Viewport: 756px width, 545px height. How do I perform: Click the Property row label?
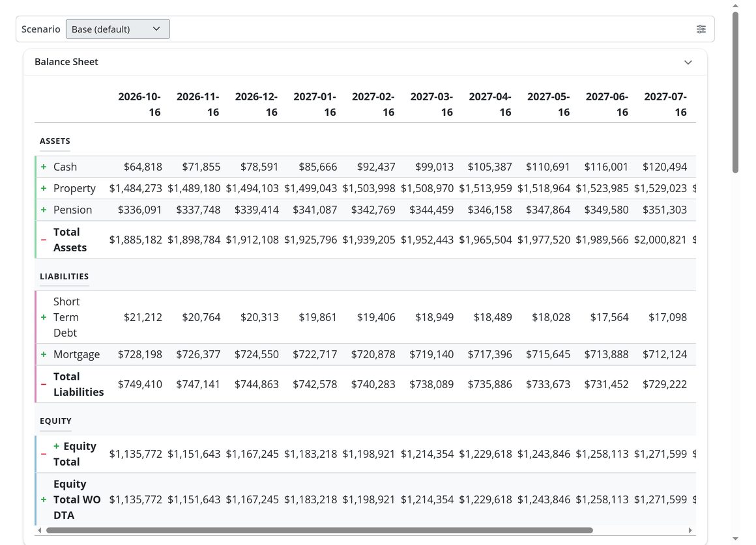coord(75,188)
